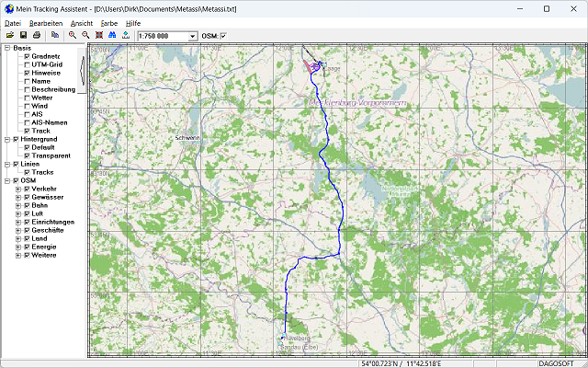Toggle the OSM checkbox in toolbar
The height and width of the screenshot is (368, 588).
223,36
